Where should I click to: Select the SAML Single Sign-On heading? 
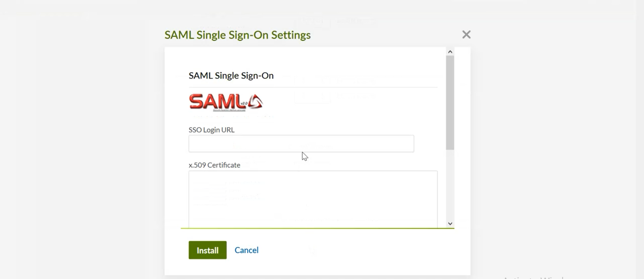[x=231, y=75]
